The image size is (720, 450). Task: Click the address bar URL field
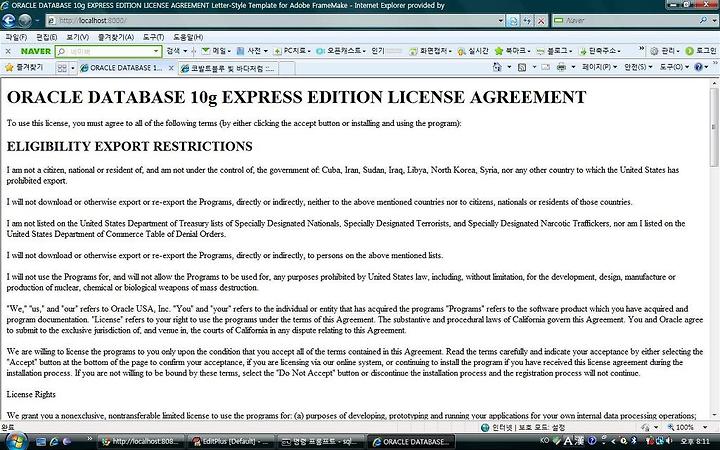click(272, 20)
